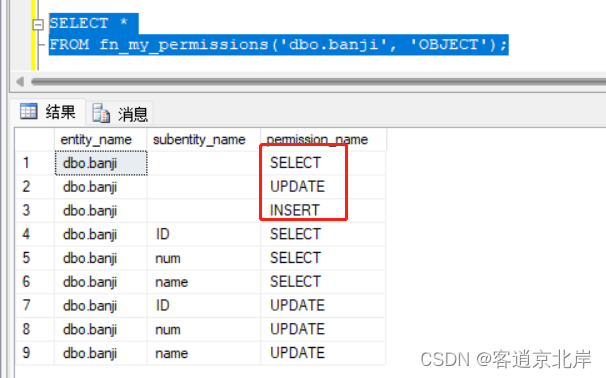Click SELECT permission in row 4
The width and height of the screenshot is (606, 378).
coord(323,234)
